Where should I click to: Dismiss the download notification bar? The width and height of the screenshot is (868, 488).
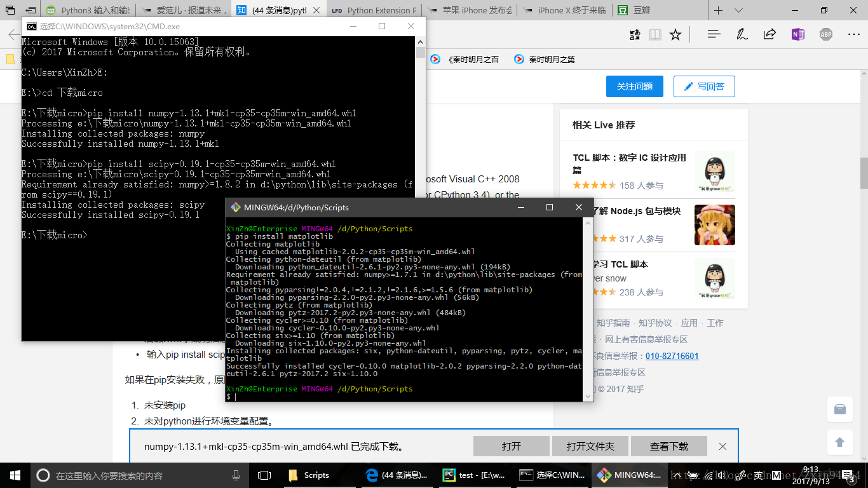722,446
